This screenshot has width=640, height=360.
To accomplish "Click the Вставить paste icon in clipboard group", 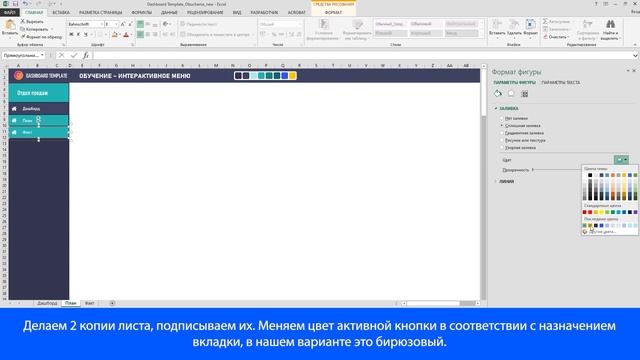I will click(x=9, y=25).
